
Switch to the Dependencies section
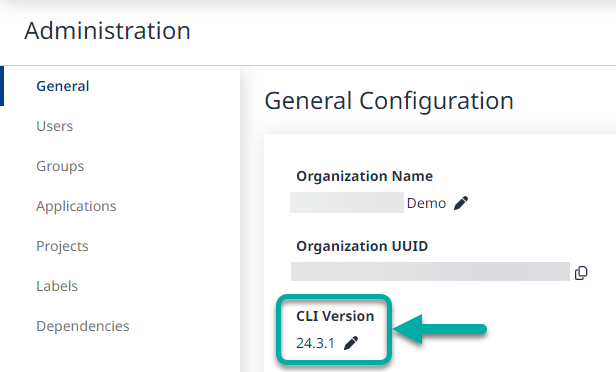(82, 326)
